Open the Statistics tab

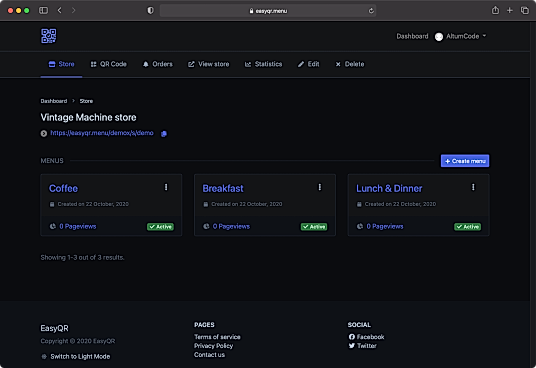coord(263,64)
